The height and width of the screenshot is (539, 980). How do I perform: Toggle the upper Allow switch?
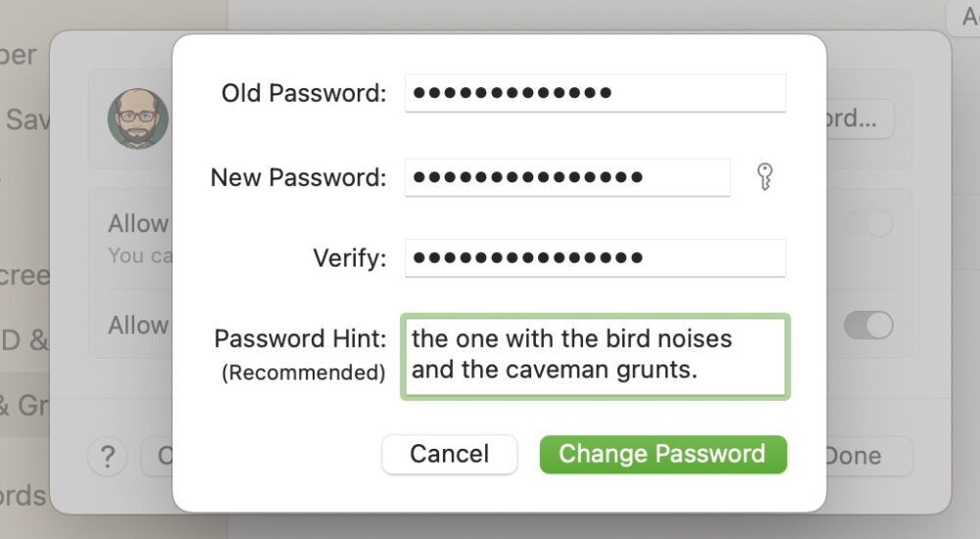868,224
